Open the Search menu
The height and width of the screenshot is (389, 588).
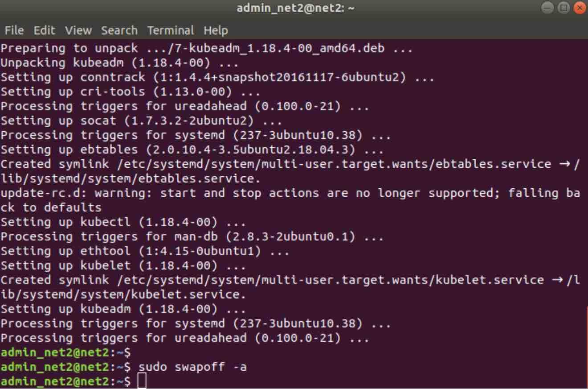(119, 30)
